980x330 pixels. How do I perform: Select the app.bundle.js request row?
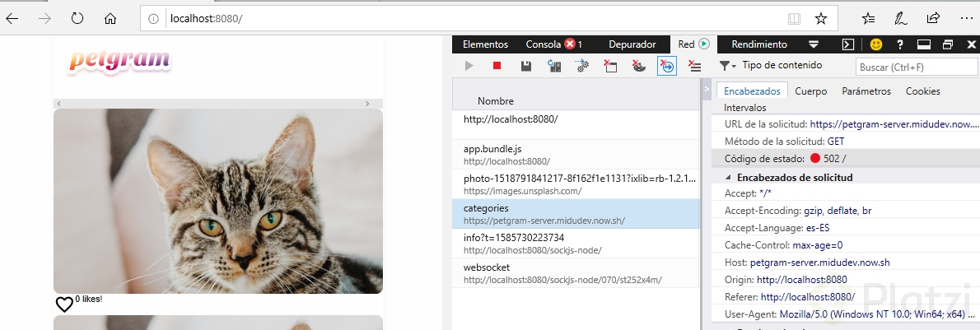(576, 155)
